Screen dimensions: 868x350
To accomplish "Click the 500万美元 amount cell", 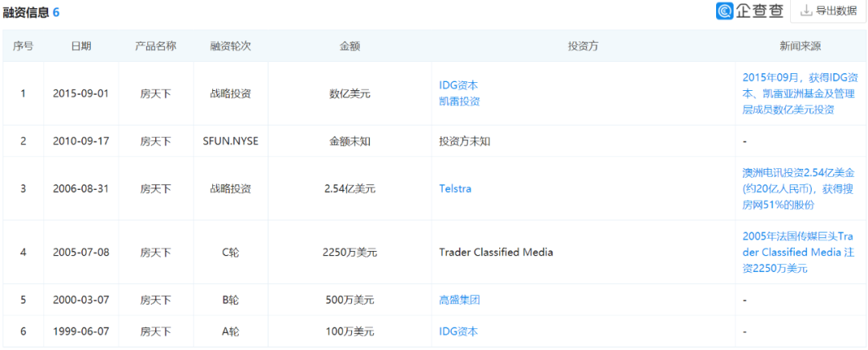I will click(350, 300).
